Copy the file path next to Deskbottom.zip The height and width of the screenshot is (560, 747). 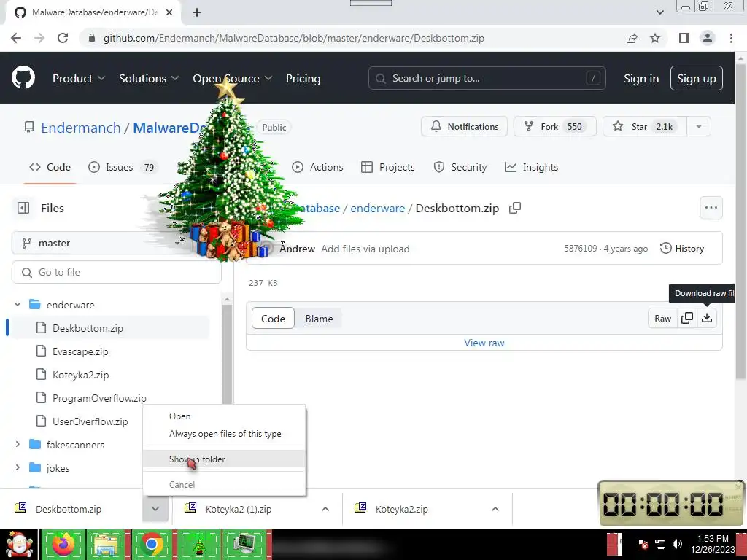515,208
